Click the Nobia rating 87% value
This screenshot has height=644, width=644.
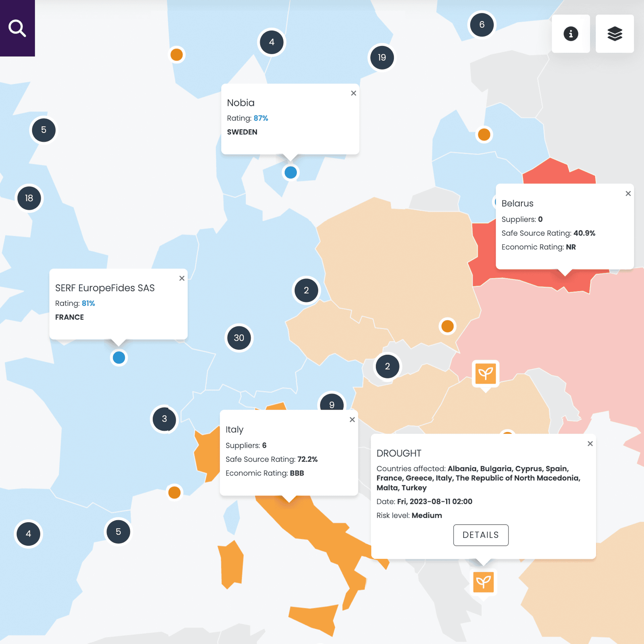pos(261,118)
